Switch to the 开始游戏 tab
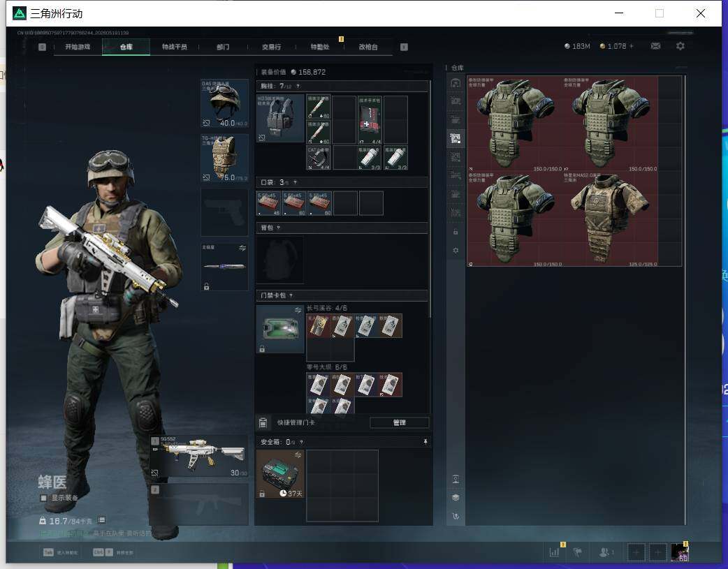728x569 pixels. 78,47
